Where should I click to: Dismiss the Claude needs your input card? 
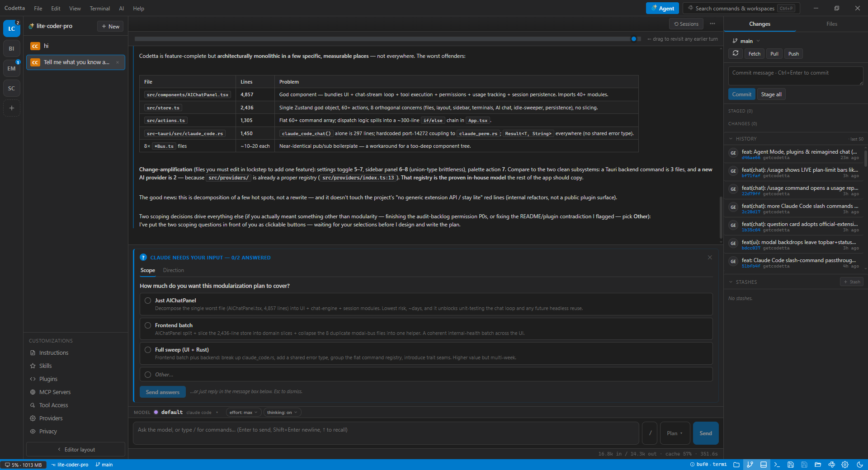[710, 257]
